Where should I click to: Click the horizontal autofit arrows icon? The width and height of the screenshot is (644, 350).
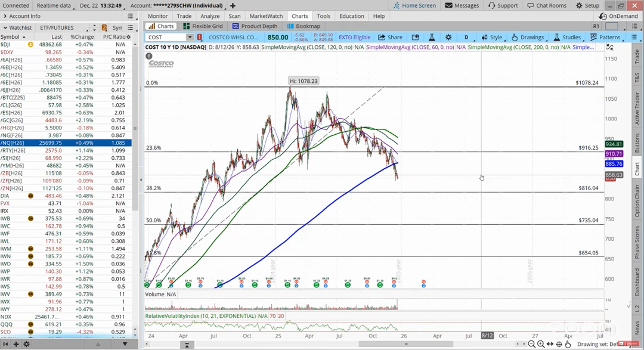(x=550, y=344)
